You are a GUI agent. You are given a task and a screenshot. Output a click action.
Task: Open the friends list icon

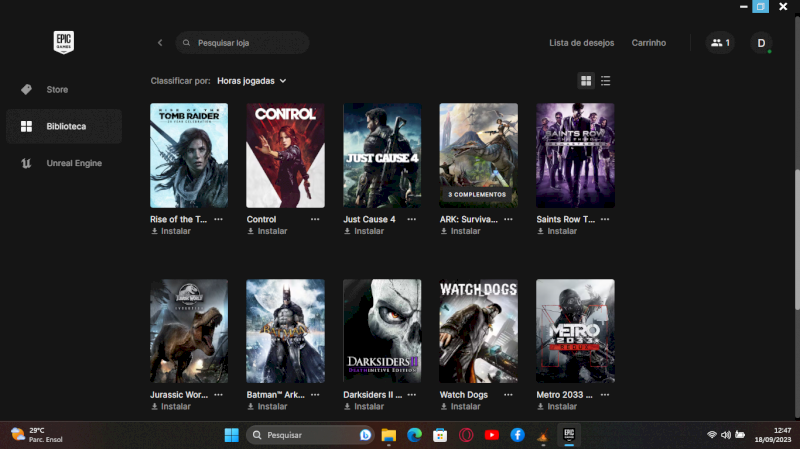pyautogui.click(x=719, y=43)
